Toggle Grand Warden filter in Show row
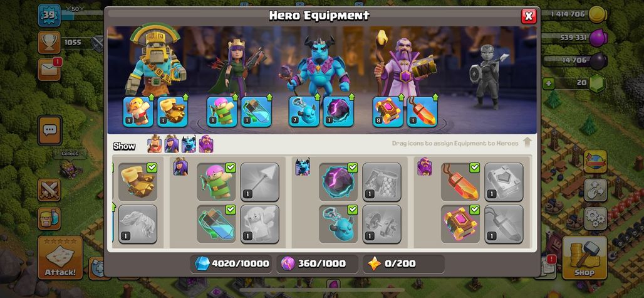 205,144
